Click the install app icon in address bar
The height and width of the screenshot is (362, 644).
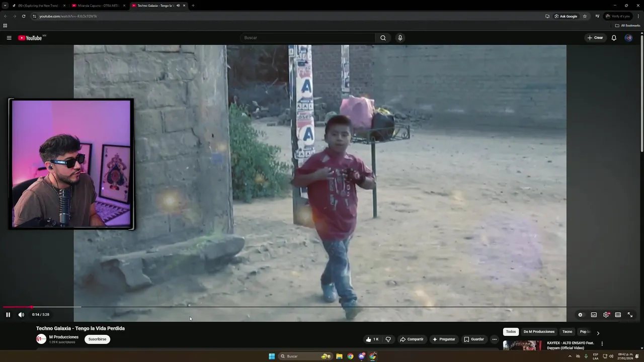547,16
